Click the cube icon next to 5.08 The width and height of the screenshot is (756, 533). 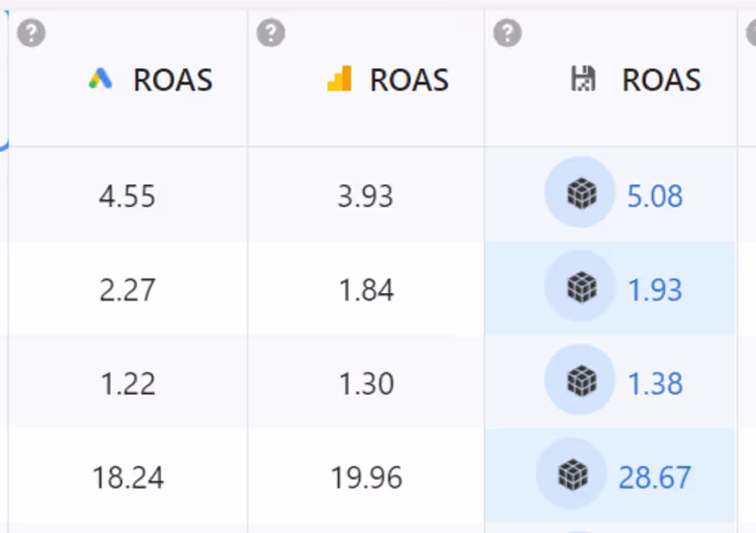point(581,195)
